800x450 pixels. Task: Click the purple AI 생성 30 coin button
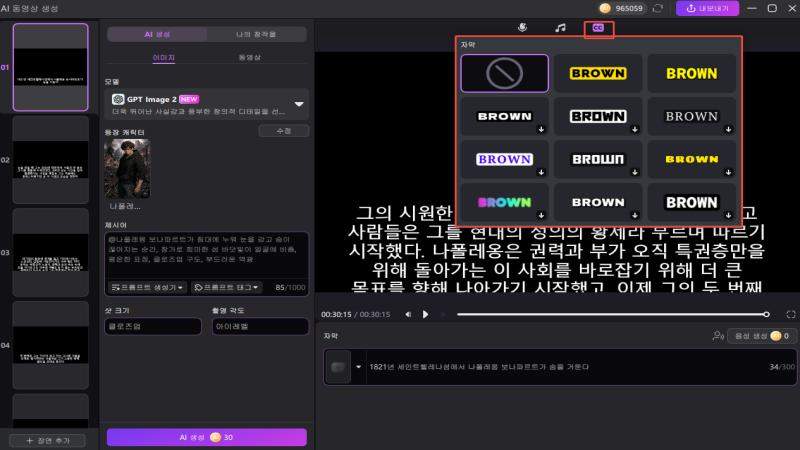point(207,437)
